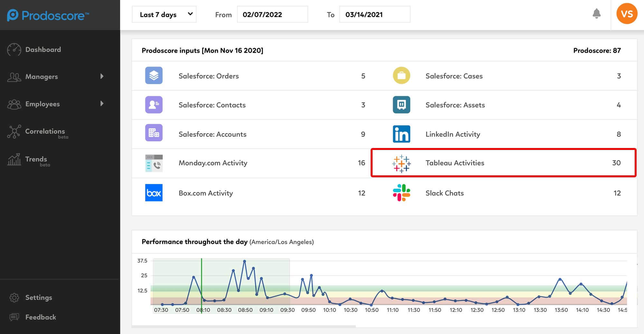Select Monday.com Activity label
The width and height of the screenshot is (644, 334).
point(213,163)
